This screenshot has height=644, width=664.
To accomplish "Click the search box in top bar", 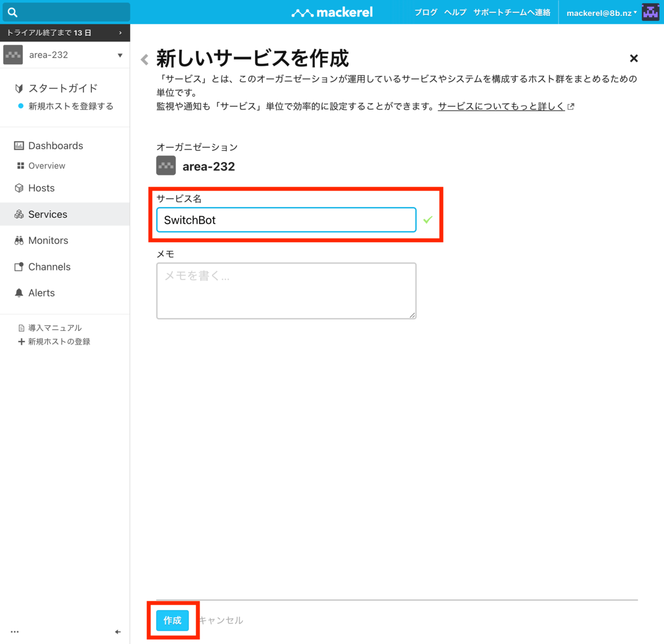I will click(66, 12).
